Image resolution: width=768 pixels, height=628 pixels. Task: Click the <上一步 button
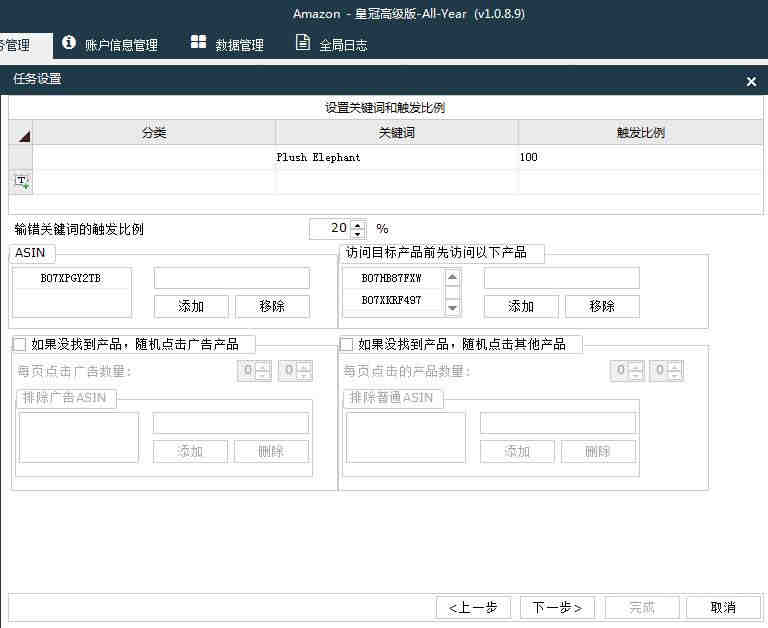click(x=473, y=608)
